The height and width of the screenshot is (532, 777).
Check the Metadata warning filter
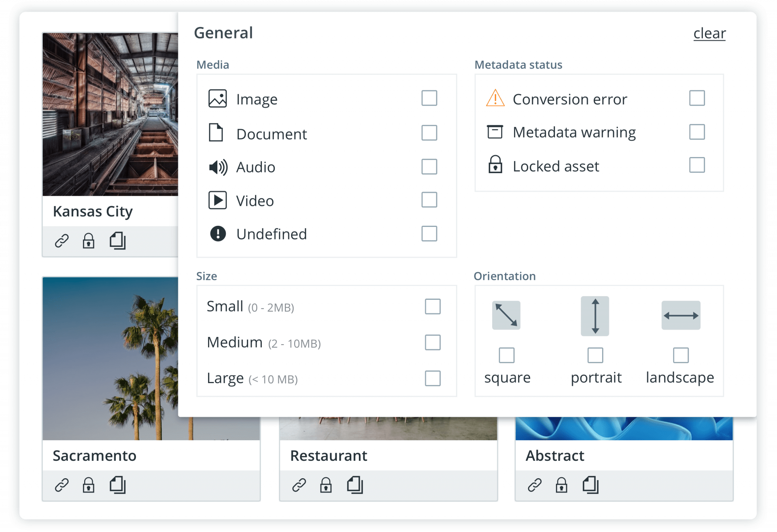tap(697, 132)
